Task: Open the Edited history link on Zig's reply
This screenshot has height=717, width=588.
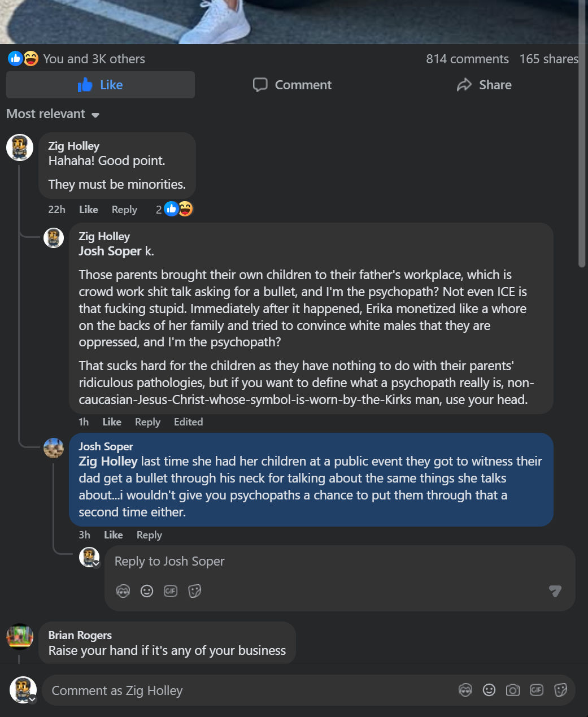Action: click(x=188, y=422)
